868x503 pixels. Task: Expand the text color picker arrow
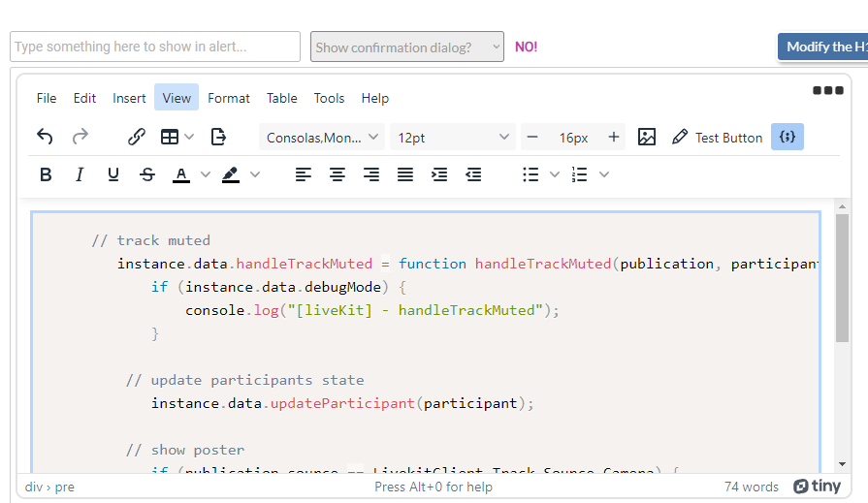tap(206, 174)
